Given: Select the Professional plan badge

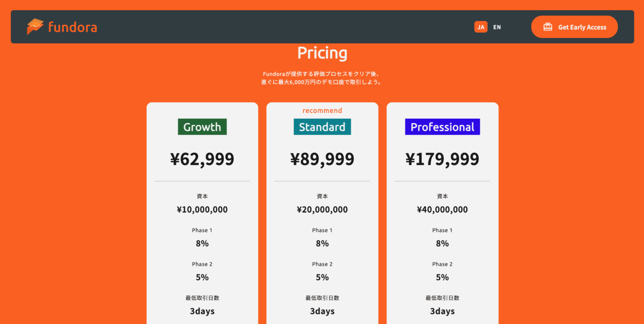Looking at the screenshot, I should [442, 127].
